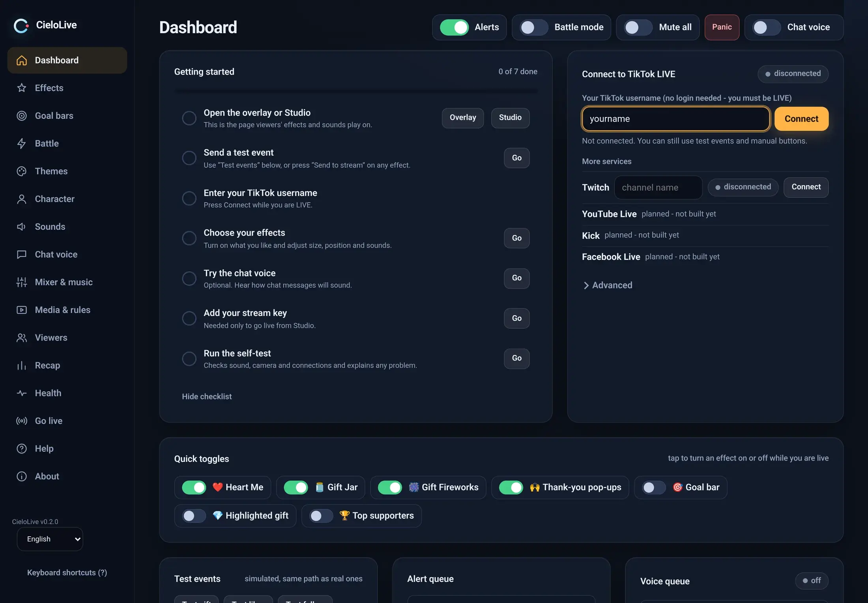The image size is (868, 603).
Task: Click the Goal bars target icon
Action: pos(22,116)
